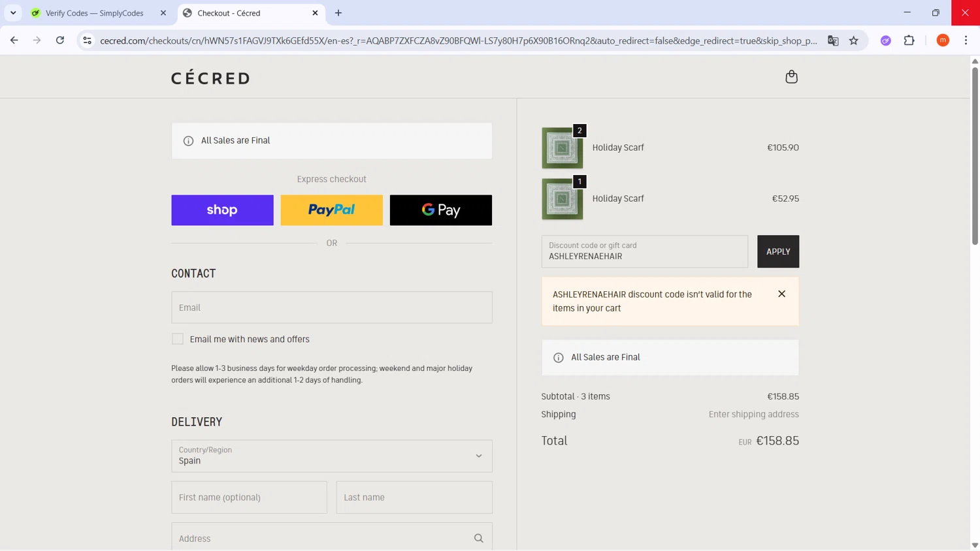Click the €105.90 price text

783,148
